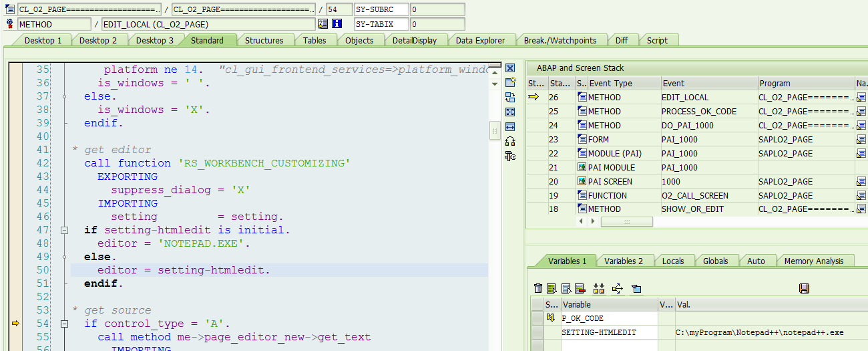This screenshot has height=351, width=868.
Task: Click the code editor vertical scrollbar handle
Action: pyautogui.click(x=495, y=130)
